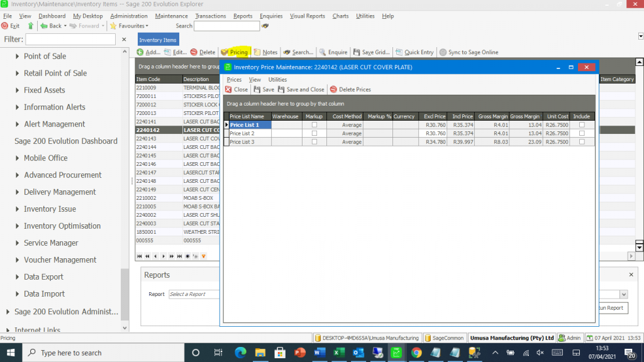
Task: Click the Select a Report field
Action: 194,294
